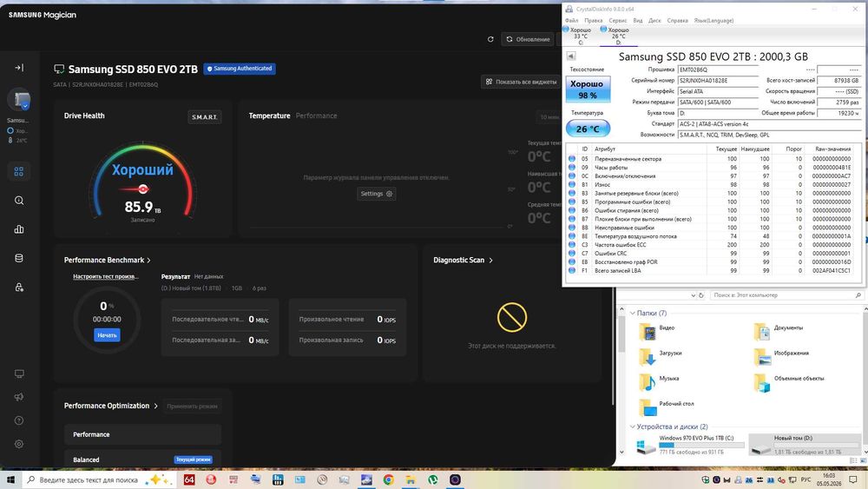Click the Хорошо 98 % health status box
This screenshot has height=489, width=868.
tap(588, 89)
